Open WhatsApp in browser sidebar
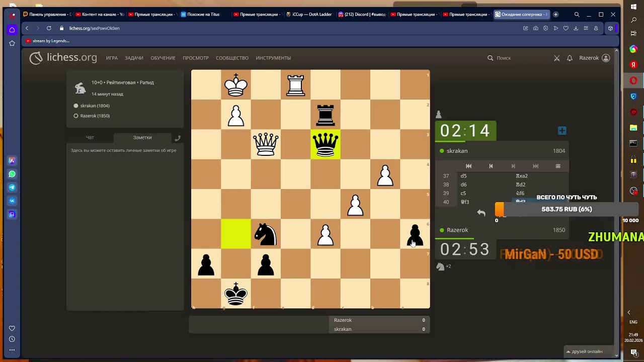The image size is (644, 362). pyautogui.click(x=12, y=174)
